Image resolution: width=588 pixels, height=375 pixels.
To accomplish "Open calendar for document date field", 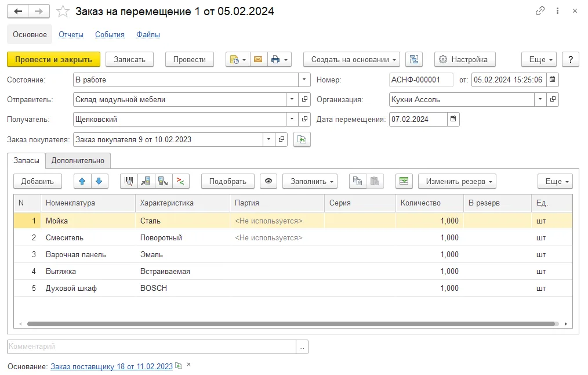I will point(553,80).
